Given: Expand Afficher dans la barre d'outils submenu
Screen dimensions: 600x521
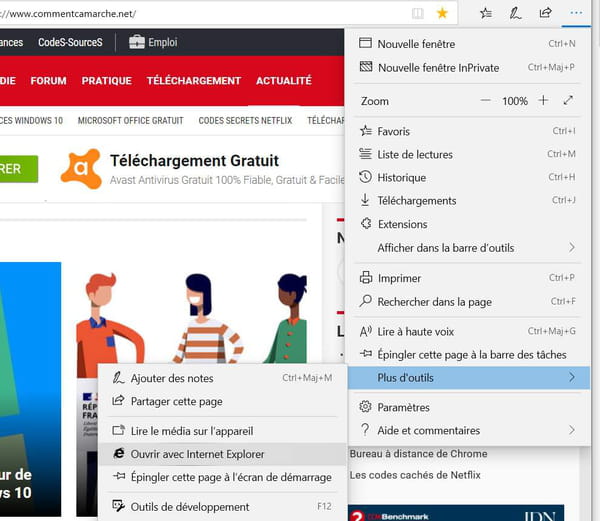Looking at the screenshot, I should tap(469, 247).
